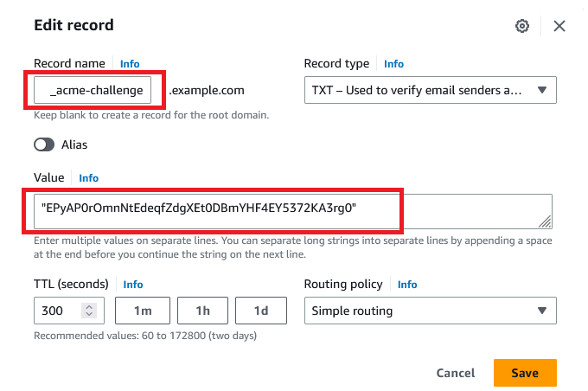Click the TTL seconds stepper arrows
The image size is (588, 391).
click(89, 311)
